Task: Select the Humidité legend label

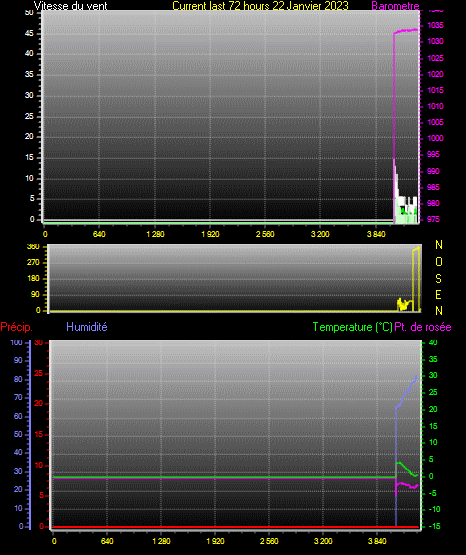Action: tap(87, 327)
